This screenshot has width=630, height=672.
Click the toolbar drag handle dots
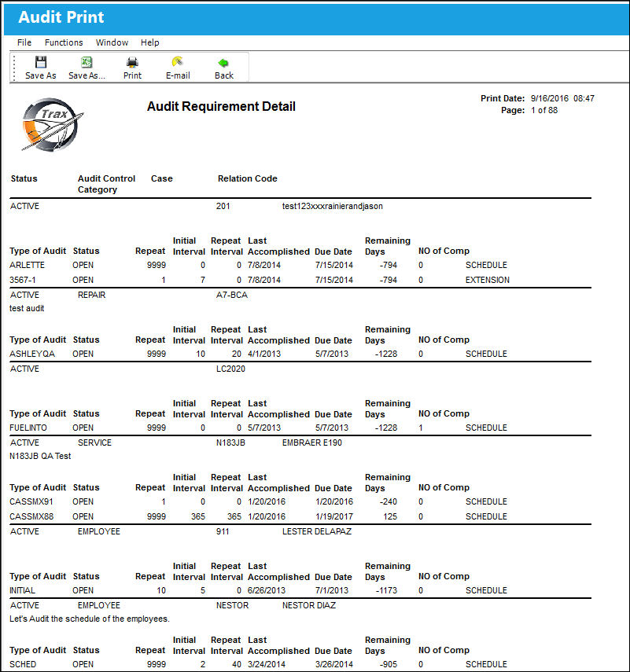pos(14,68)
